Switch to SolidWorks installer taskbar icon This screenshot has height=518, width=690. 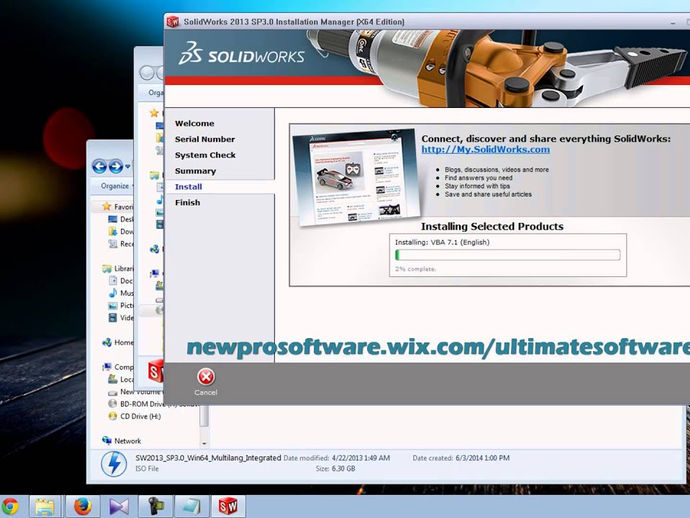coord(228,507)
